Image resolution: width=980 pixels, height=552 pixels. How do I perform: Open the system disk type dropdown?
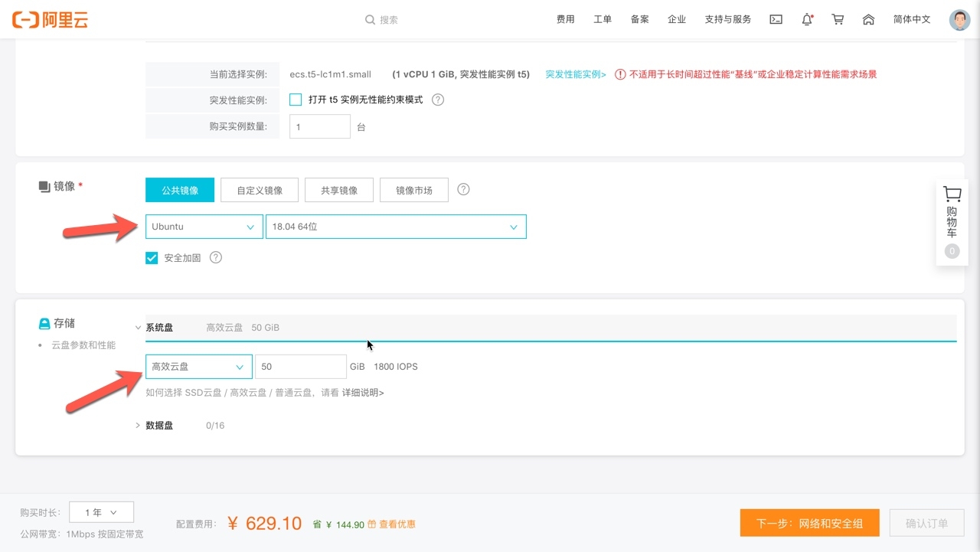(198, 367)
